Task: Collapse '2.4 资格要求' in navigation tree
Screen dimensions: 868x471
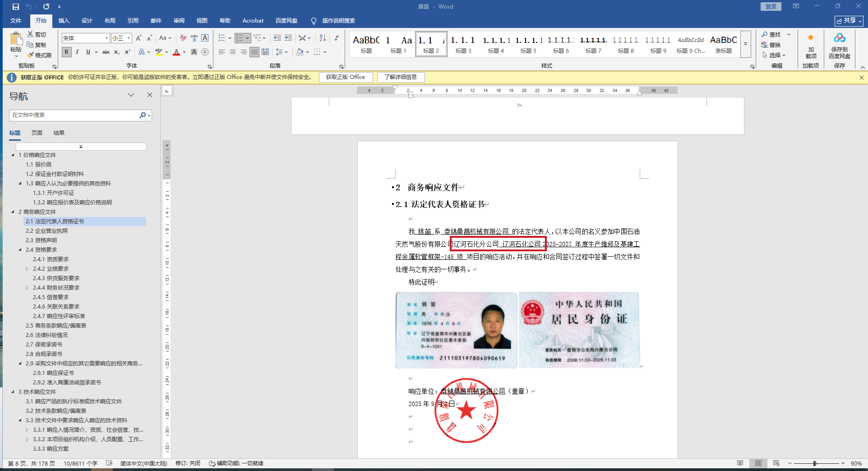Action: coord(20,250)
